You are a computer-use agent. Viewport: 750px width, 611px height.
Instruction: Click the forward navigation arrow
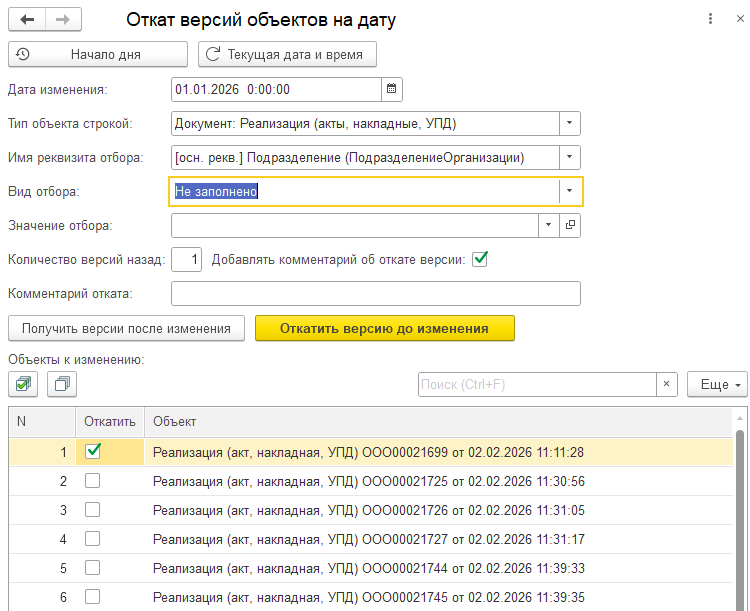[x=63, y=19]
